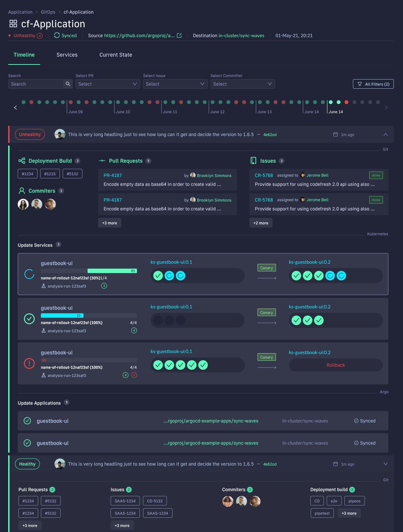Click the Rollback button

tap(336, 365)
